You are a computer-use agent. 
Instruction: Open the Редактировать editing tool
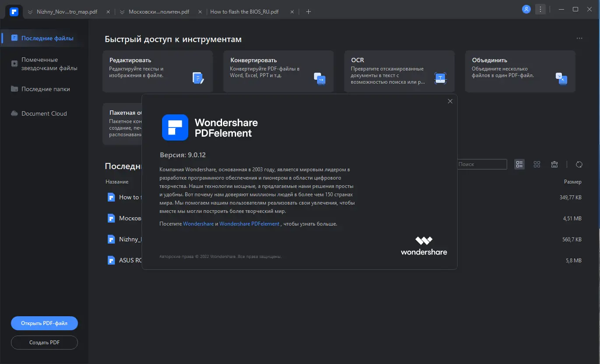point(158,71)
